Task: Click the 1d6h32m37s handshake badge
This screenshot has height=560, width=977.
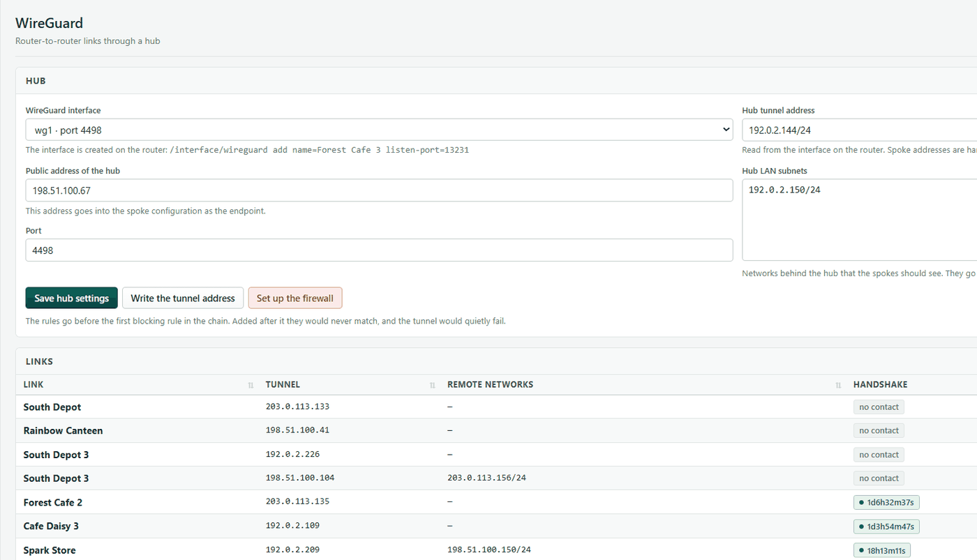Action: point(886,502)
